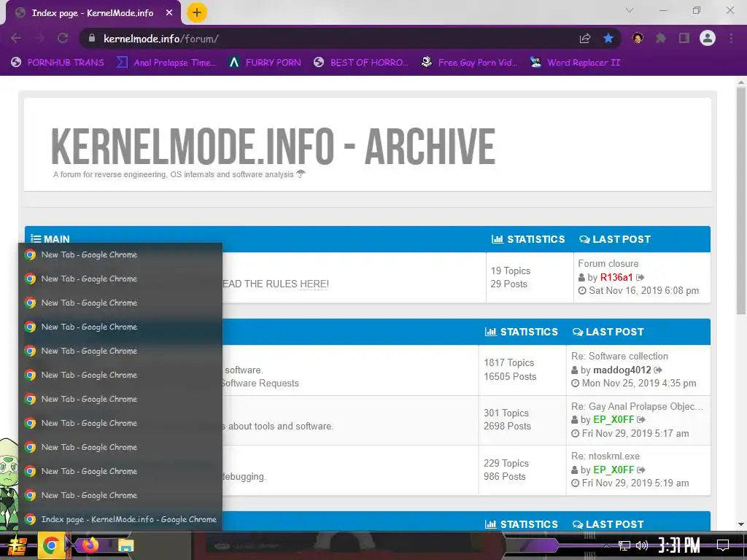Click EP_X0FF in ntoskrnl.exe row
This screenshot has width=747, height=560.
pyautogui.click(x=614, y=470)
